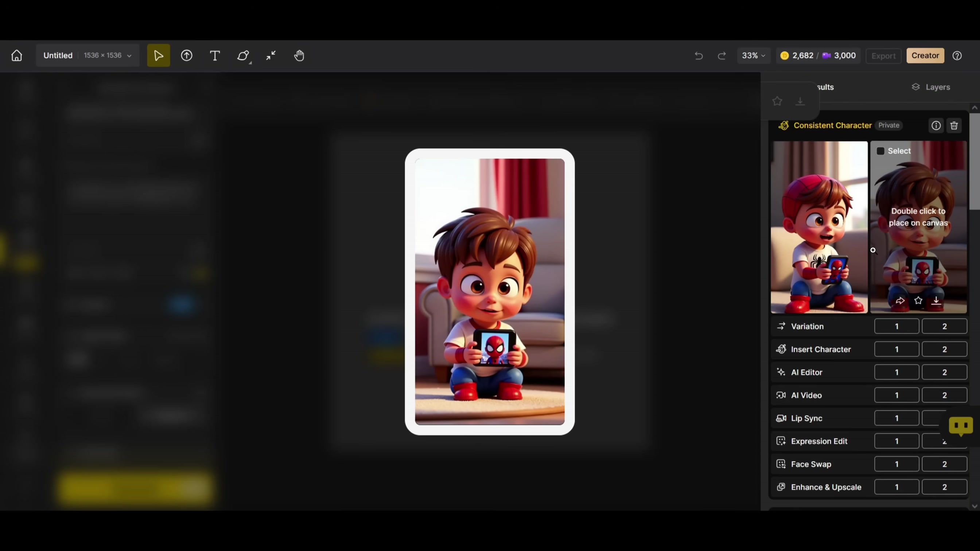
Task: Expand the Shape tool options arrow
Action: (x=250, y=63)
